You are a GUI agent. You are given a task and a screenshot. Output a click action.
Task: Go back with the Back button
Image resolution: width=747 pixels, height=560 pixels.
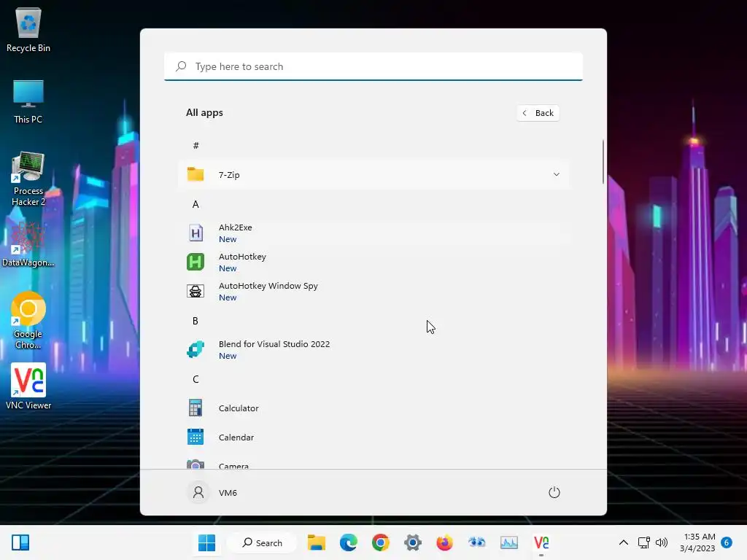pos(538,113)
